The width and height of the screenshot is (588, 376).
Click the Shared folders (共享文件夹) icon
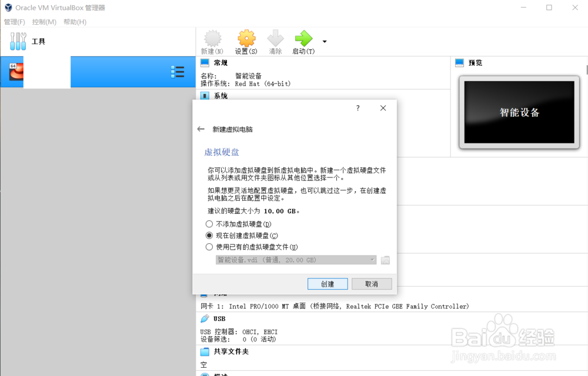(x=205, y=352)
